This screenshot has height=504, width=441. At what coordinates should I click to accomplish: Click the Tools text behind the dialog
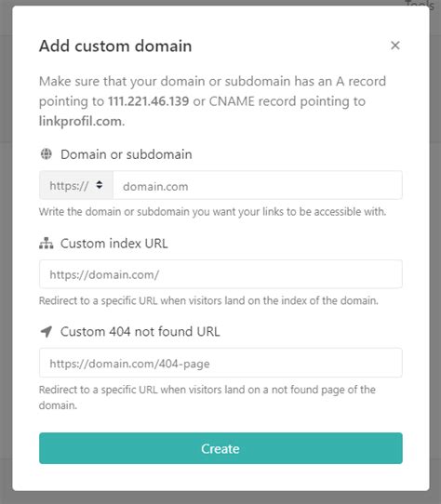[420, 4]
